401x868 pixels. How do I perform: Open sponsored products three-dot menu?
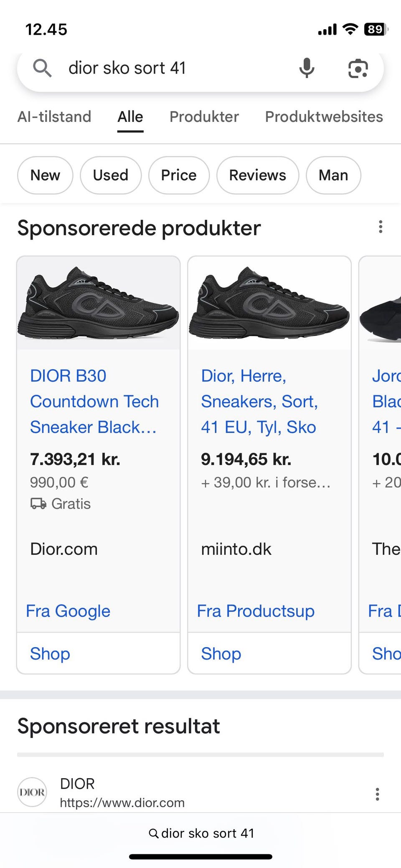(x=380, y=227)
